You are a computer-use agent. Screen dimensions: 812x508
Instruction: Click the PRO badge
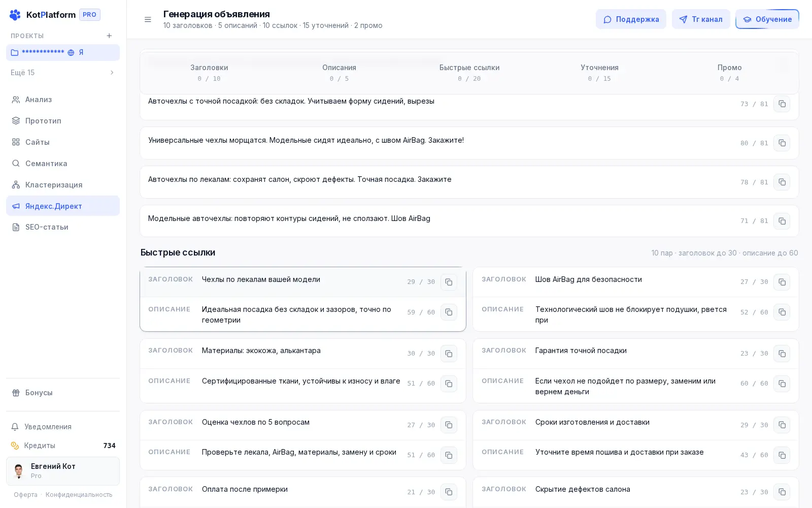coord(90,15)
